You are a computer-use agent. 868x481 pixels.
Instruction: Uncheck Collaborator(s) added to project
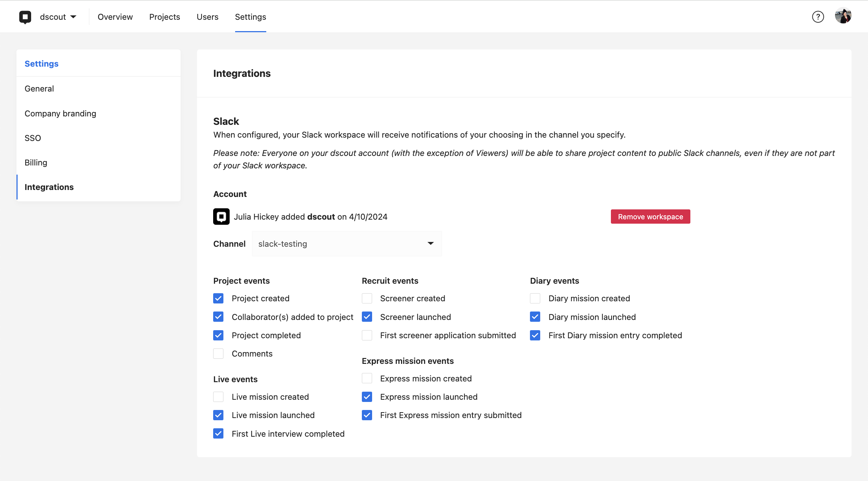tap(218, 317)
